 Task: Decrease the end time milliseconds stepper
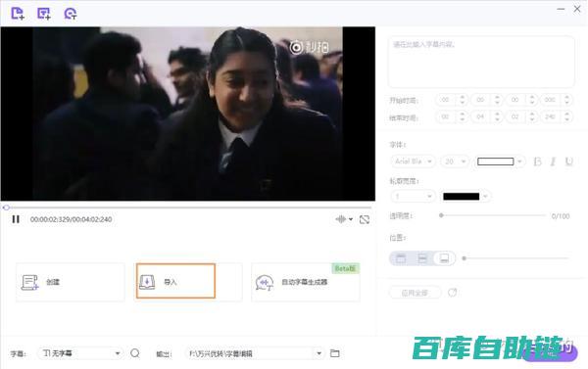coord(567,119)
